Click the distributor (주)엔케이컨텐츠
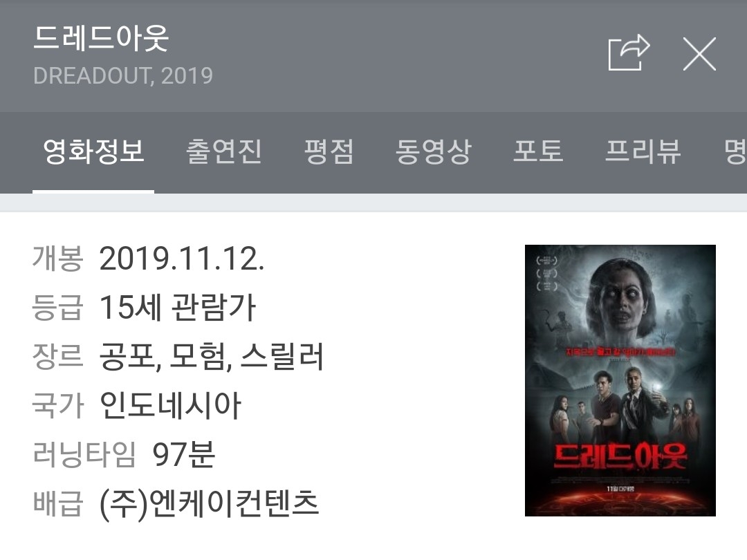 (209, 503)
